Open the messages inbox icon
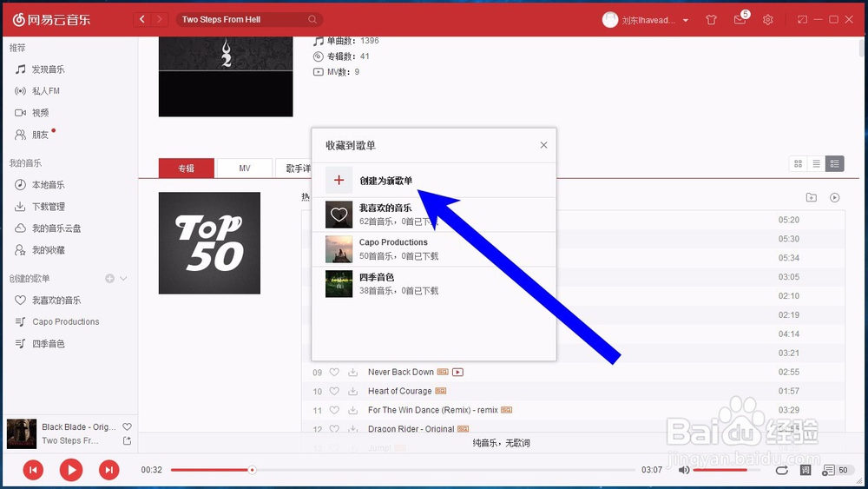The width and height of the screenshot is (868, 489). pos(740,20)
